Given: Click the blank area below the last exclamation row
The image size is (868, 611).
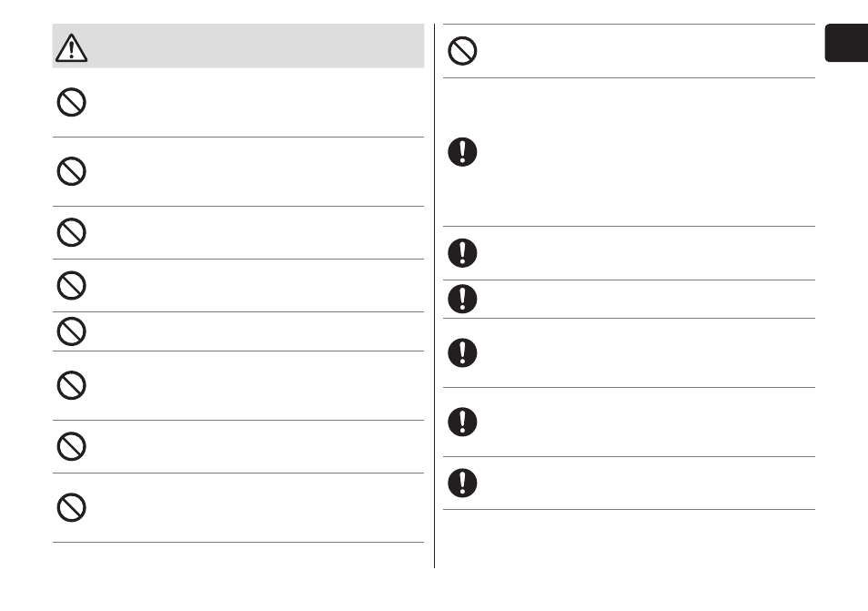Looking at the screenshot, I should [x=629, y=538].
